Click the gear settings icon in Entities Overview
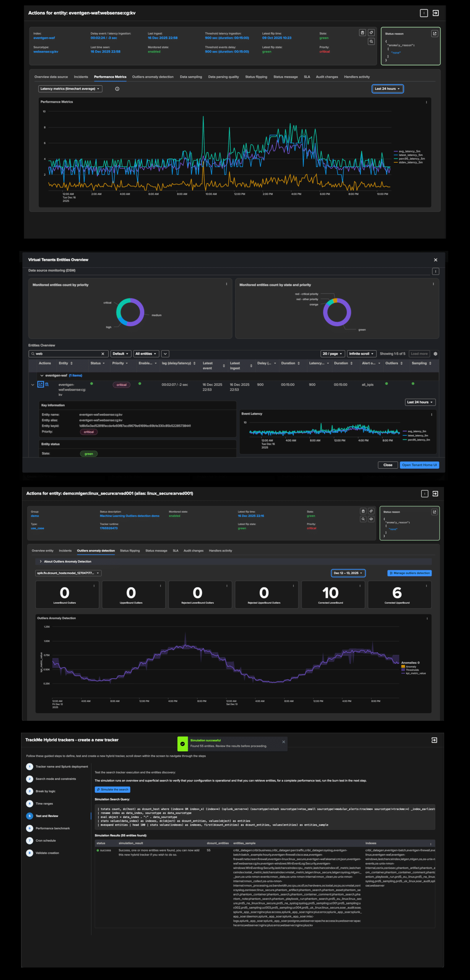Viewport: 470px width, 980px height. [x=435, y=354]
